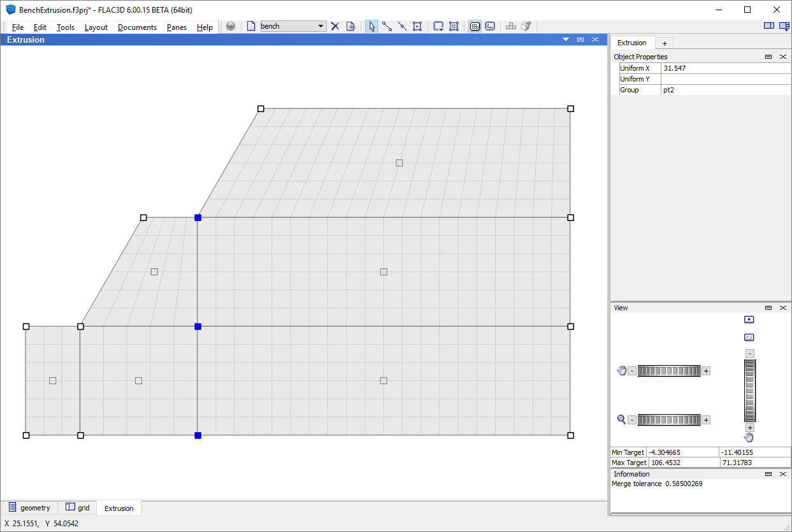The height and width of the screenshot is (532, 792).
Task: Click the center view icon in View panel
Action: pyautogui.click(x=749, y=319)
